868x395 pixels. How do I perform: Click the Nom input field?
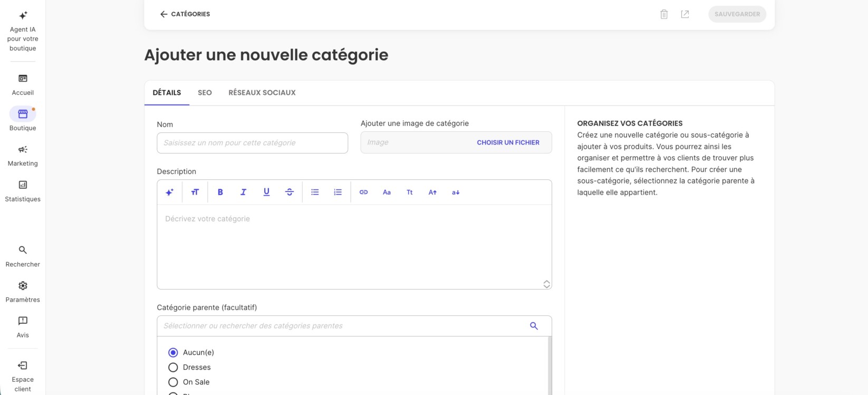click(x=252, y=143)
